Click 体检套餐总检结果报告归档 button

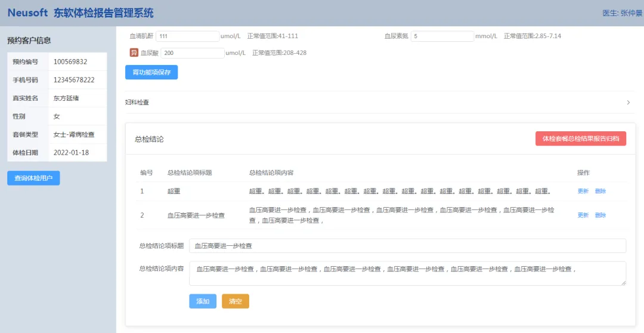pos(581,138)
